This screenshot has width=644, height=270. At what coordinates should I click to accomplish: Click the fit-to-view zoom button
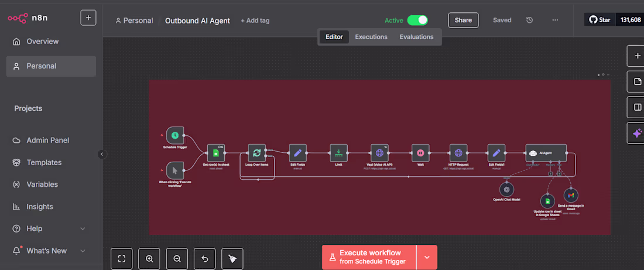pos(122,258)
